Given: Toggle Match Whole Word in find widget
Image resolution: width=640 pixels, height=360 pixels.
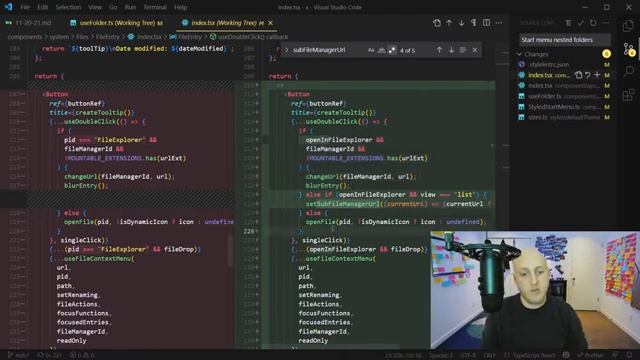Looking at the screenshot, I should (381, 50).
